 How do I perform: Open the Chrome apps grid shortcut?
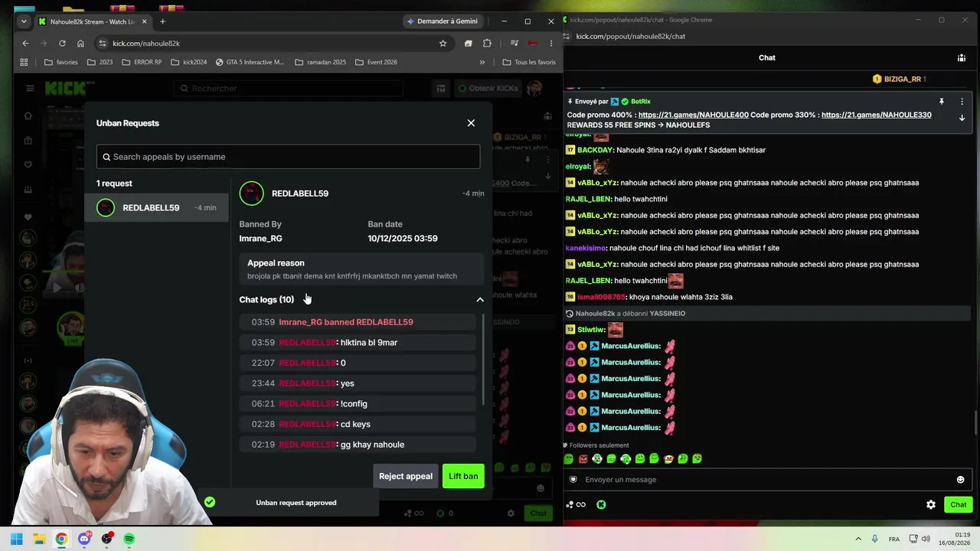tap(24, 62)
